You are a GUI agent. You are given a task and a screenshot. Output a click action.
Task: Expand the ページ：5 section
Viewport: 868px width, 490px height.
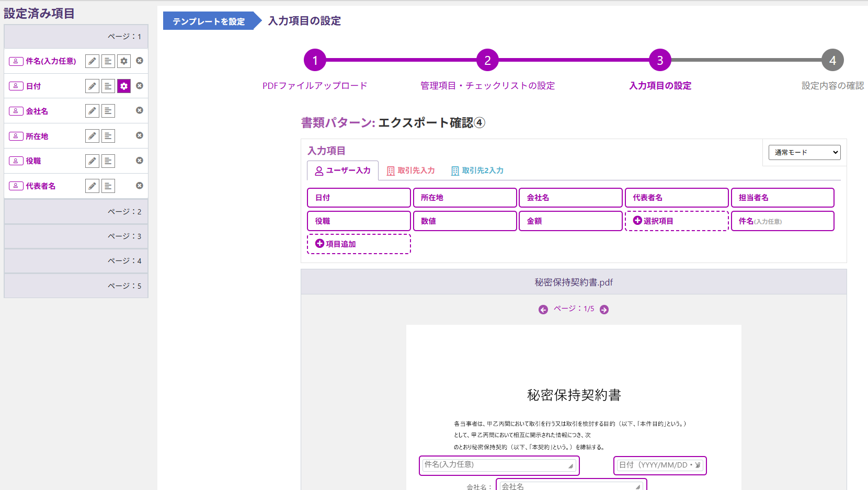[x=76, y=286]
